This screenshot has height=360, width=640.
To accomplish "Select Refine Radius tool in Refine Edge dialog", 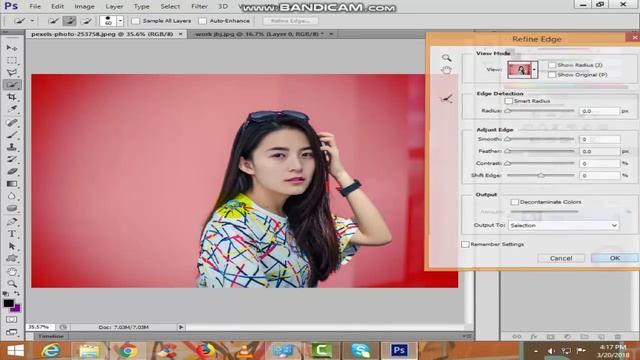I will 447,98.
